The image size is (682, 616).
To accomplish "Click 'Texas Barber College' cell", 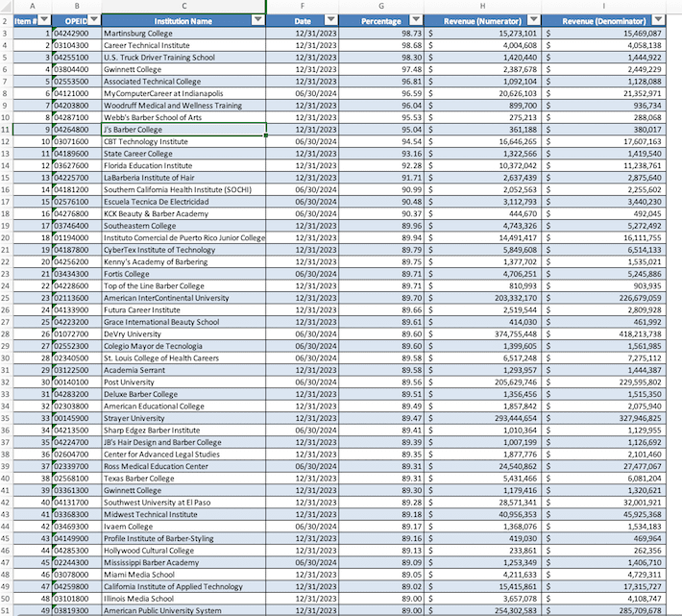I will tap(183, 479).
